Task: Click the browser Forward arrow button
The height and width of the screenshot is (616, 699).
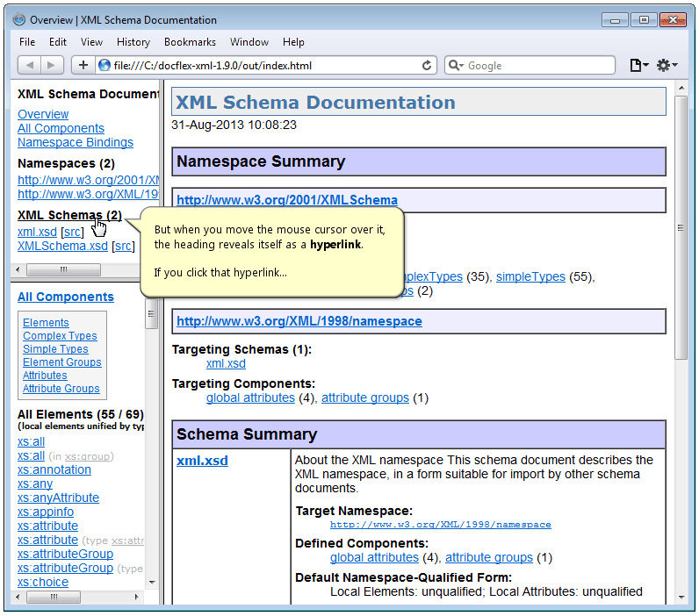Action: [52, 65]
